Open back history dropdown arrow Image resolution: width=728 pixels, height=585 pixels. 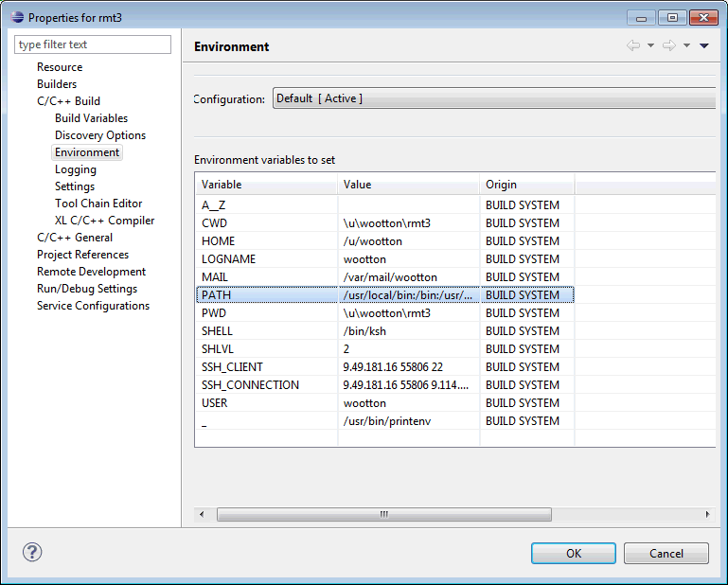coord(650,45)
